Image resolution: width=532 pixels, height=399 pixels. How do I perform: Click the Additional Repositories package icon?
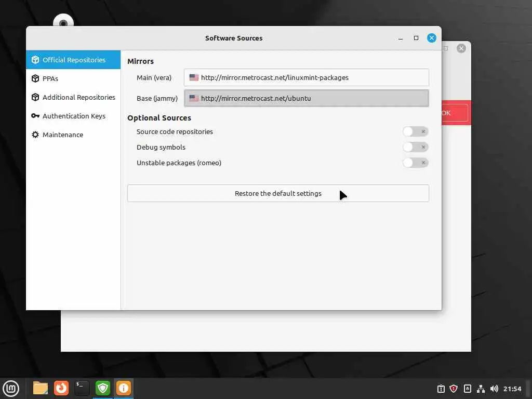click(x=35, y=97)
